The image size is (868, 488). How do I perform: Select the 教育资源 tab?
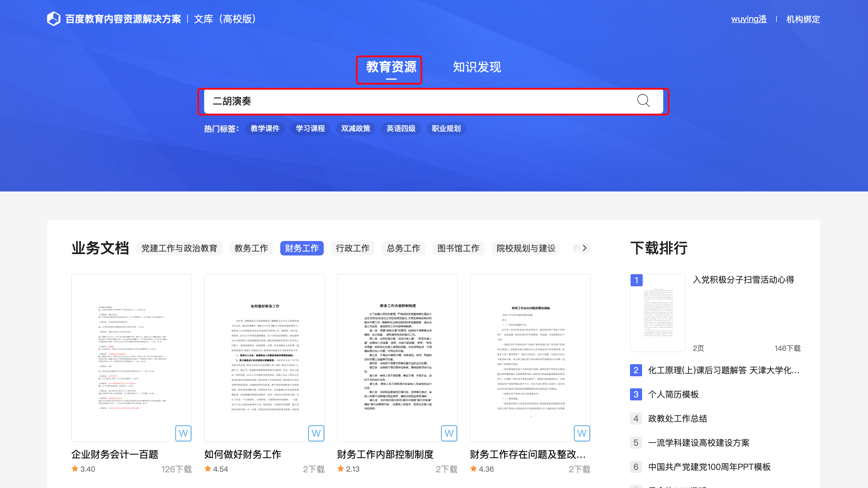coord(391,67)
